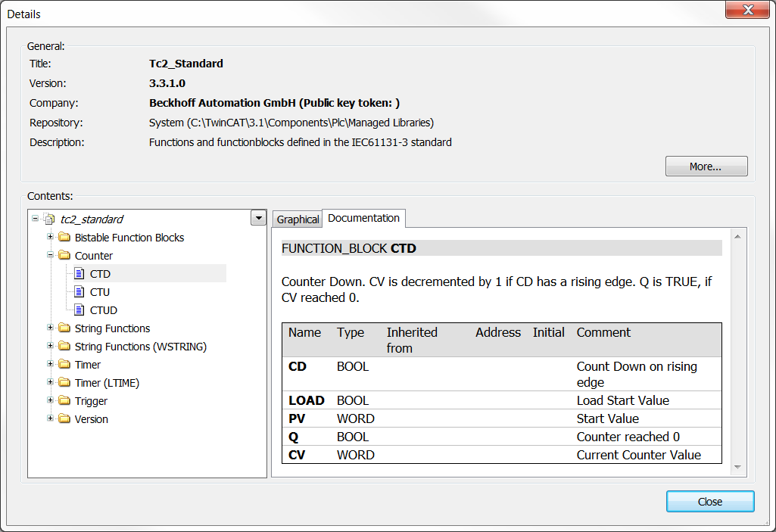776x532 pixels.
Task: Select the Bistable Function Blocks label
Action: click(129, 238)
